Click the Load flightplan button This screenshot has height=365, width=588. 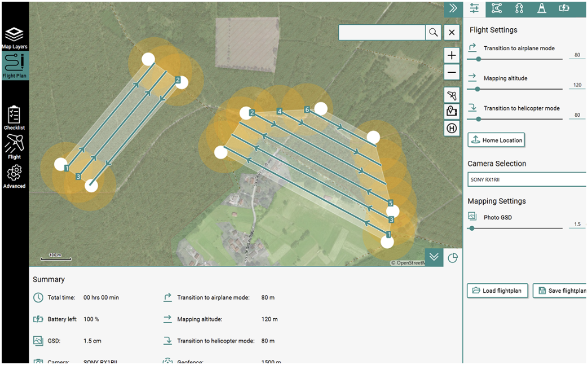pos(497,291)
